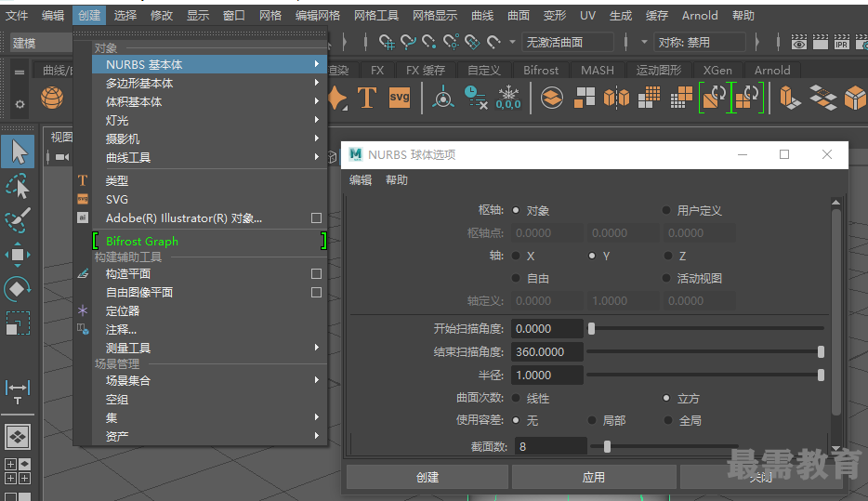Open the 帮助 menu in sphere options
The image size is (868, 501).
click(396, 180)
